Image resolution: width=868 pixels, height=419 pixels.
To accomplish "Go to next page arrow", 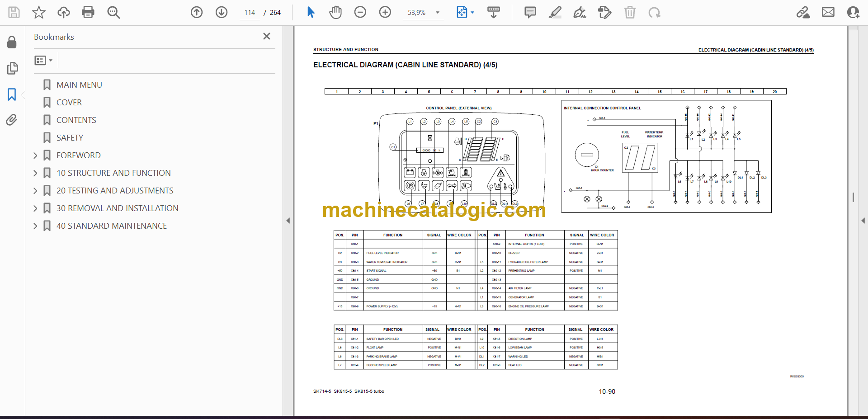I will point(222,12).
